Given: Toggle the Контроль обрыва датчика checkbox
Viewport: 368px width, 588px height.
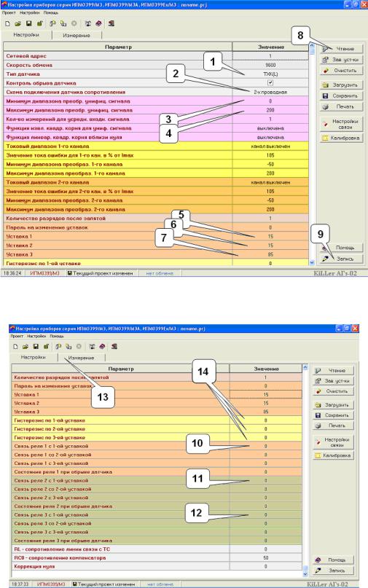Looking at the screenshot, I should click(270, 83).
